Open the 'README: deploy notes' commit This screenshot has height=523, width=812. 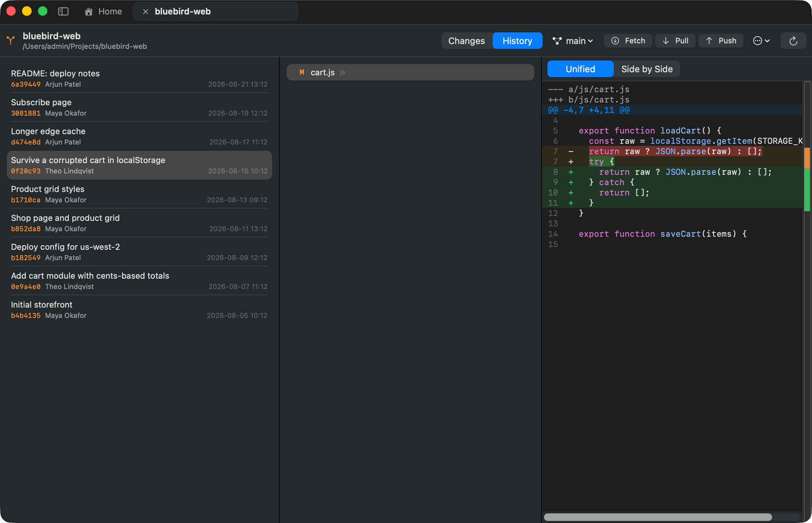pyautogui.click(x=139, y=78)
